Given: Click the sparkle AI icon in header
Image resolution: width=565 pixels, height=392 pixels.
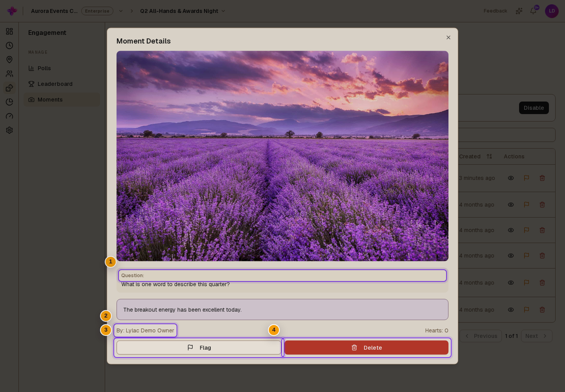Looking at the screenshot, I should point(519,11).
